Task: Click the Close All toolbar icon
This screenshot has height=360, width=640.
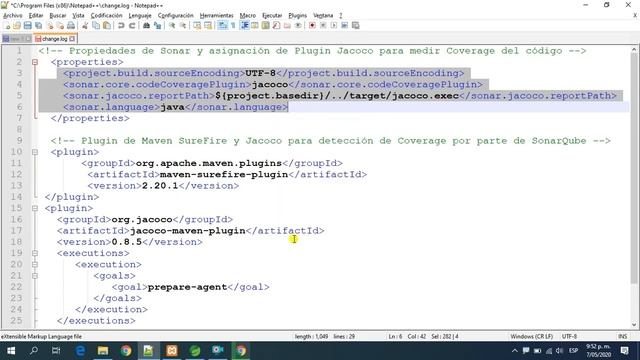Action: (x=60, y=25)
